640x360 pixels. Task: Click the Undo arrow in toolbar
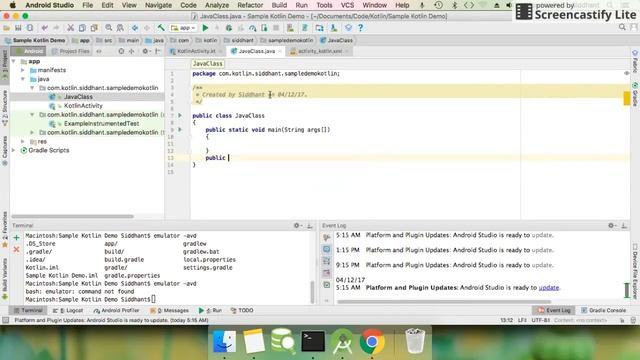(44, 28)
